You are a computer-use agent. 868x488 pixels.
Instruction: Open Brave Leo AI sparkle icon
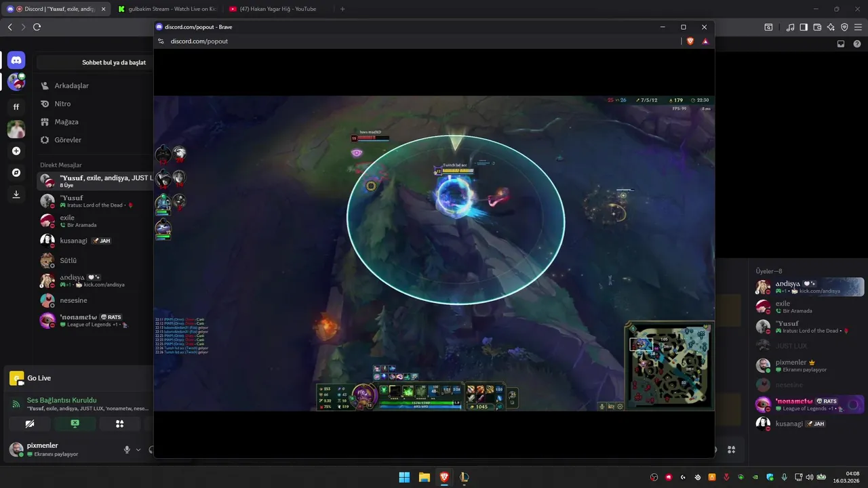pos(831,27)
